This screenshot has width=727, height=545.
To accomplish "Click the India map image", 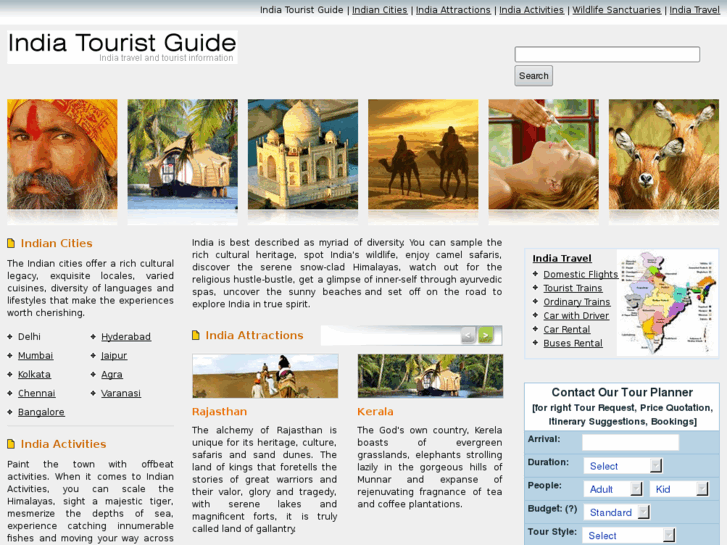I will point(667,303).
